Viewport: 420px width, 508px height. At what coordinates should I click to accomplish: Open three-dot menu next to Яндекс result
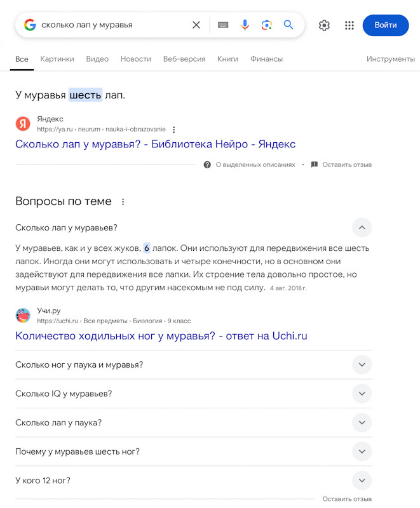pyautogui.click(x=174, y=130)
